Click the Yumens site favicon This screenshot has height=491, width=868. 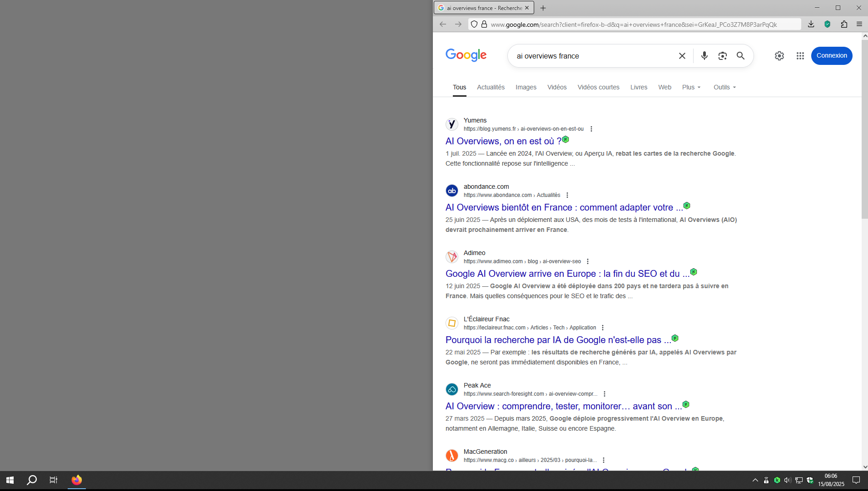[x=452, y=124]
